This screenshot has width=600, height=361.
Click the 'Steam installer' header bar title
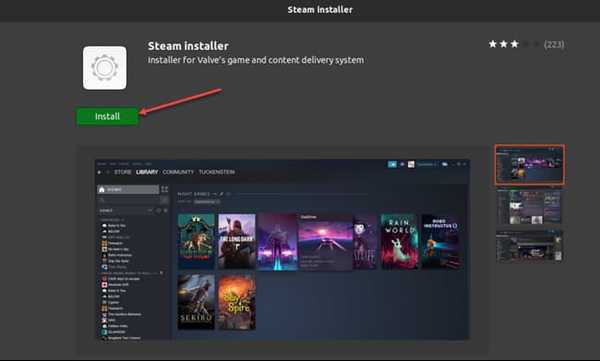(x=320, y=10)
